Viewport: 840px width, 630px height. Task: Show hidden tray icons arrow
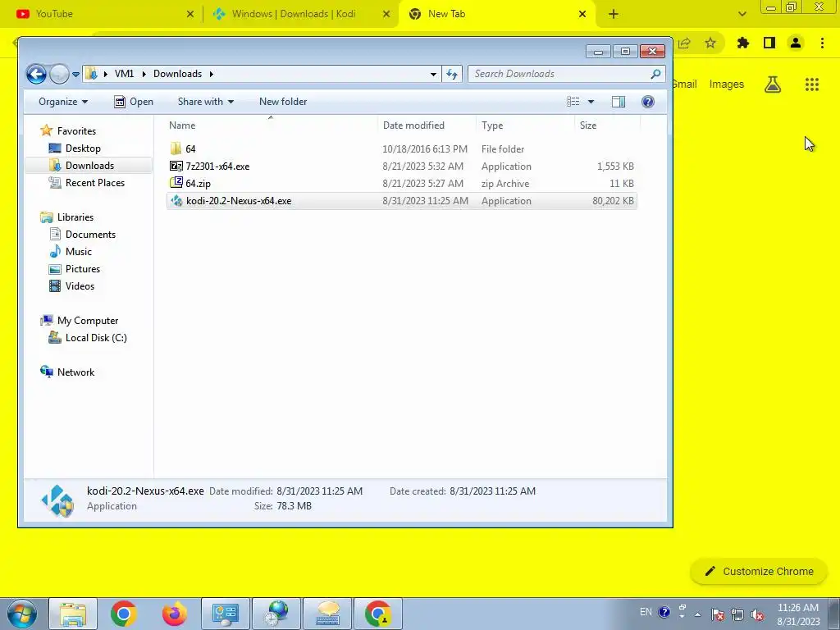coord(697,614)
